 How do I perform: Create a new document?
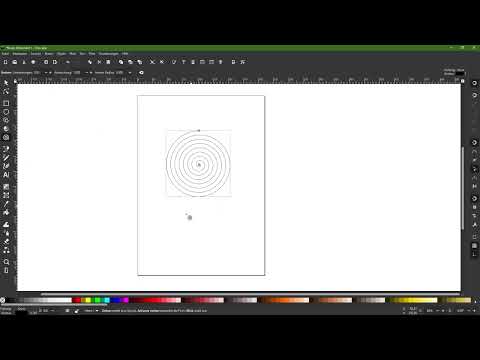point(5,62)
